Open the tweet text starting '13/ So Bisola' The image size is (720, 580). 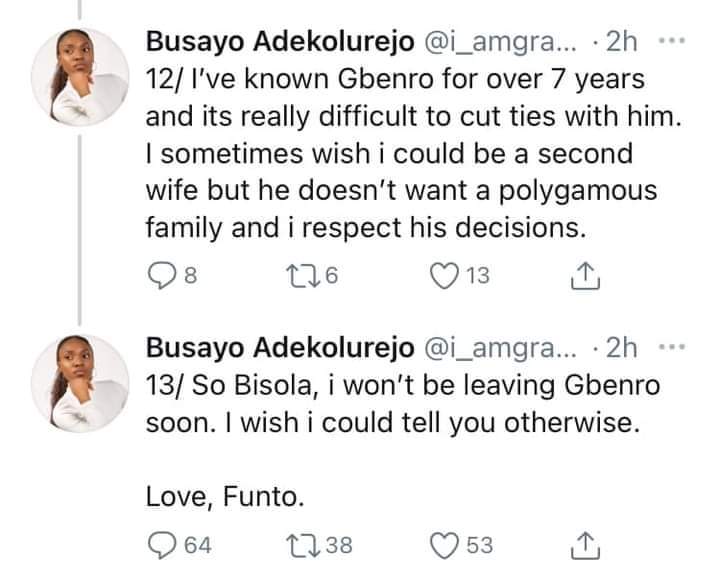pos(400,405)
